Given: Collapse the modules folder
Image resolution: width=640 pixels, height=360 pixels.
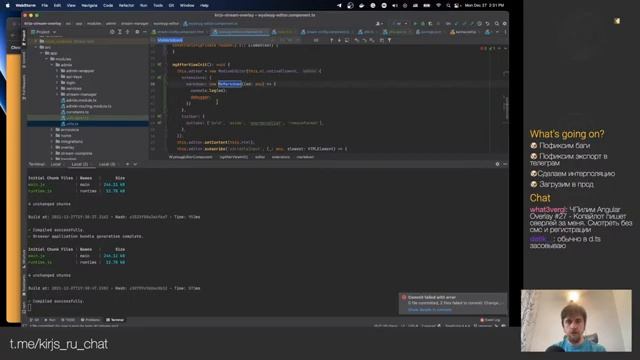Looking at the screenshot, I should [x=47, y=59].
